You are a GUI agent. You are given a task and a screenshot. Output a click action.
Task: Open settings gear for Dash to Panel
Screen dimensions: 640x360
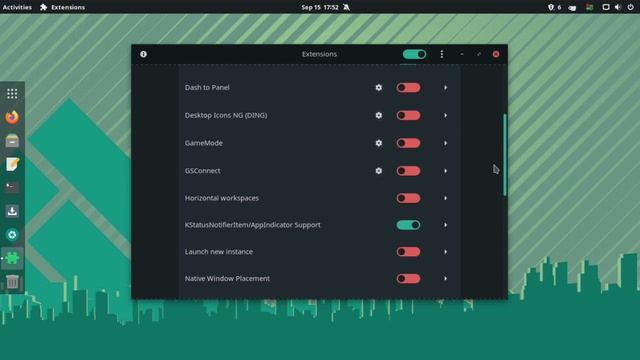point(379,87)
